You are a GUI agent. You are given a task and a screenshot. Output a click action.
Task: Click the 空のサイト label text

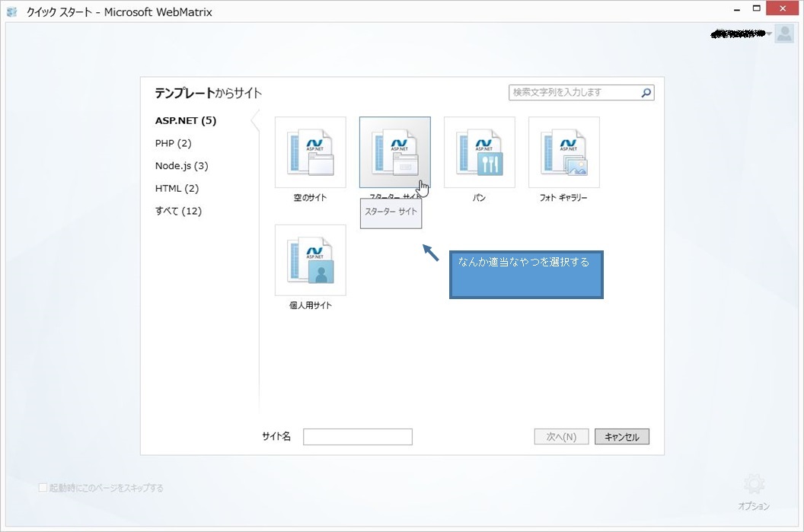click(310, 198)
